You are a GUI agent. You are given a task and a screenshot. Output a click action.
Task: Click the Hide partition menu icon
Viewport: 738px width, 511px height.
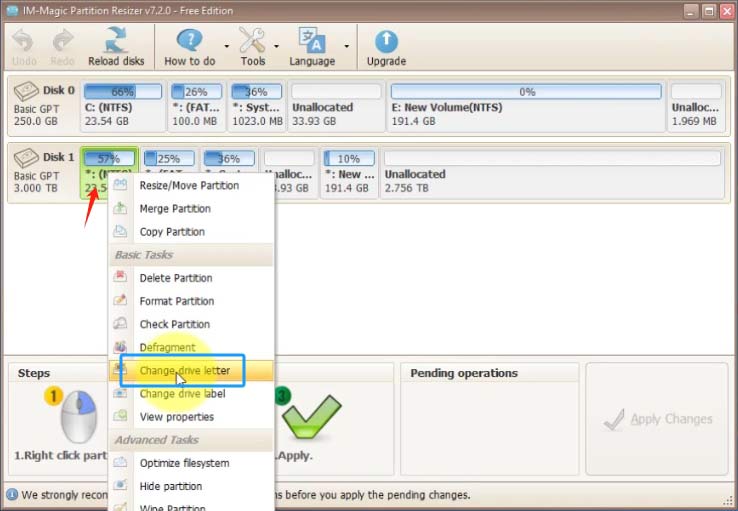pyautogui.click(x=120, y=485)
